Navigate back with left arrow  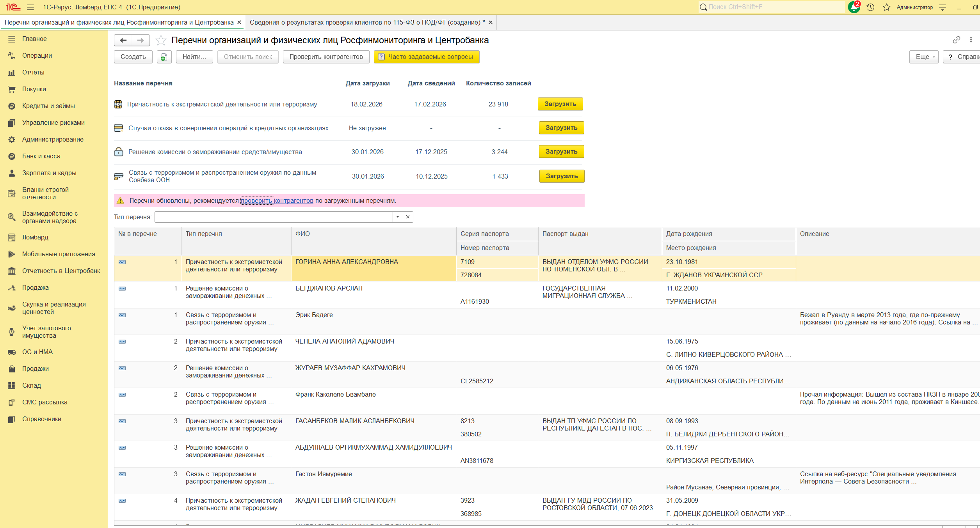coord(123,41)
